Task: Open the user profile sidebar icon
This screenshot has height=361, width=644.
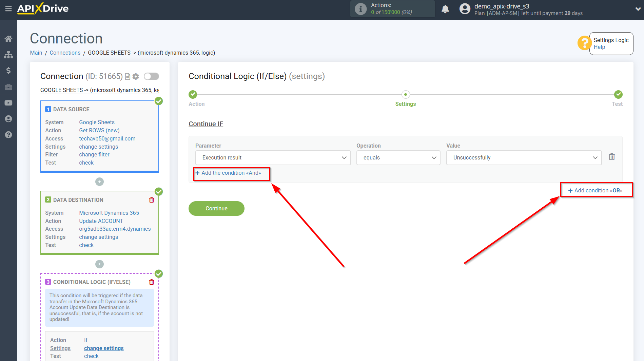Action: [x=8, y=119]
